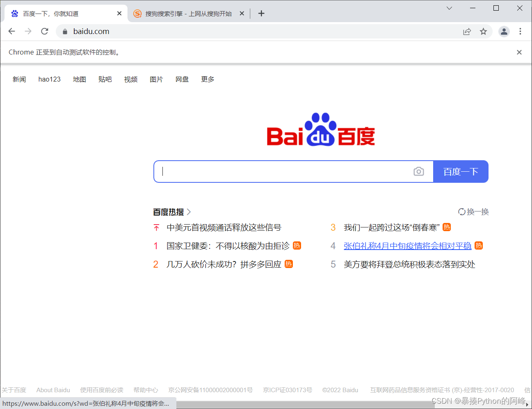The width and height of the screenshot is (532, 409).
Task: Open the 帮助中心 footer link
Action: tap(146, 390)
